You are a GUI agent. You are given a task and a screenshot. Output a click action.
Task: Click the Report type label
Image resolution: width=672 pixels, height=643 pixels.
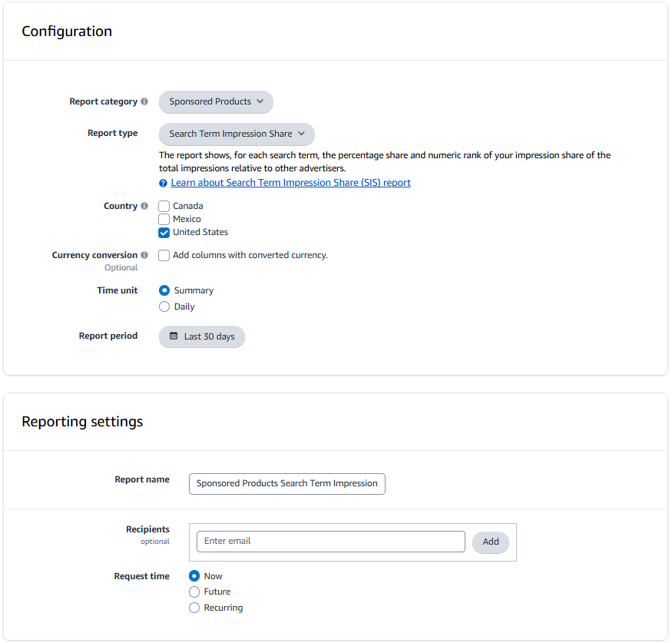click(113, 134)
